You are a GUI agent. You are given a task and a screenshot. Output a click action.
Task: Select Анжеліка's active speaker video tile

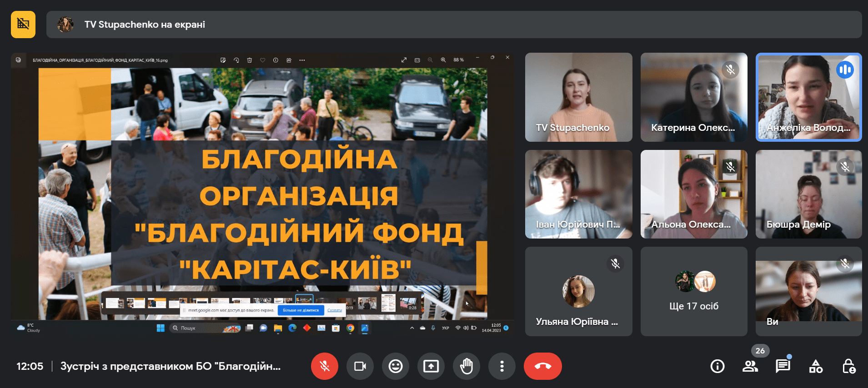(x=808, y=97)
